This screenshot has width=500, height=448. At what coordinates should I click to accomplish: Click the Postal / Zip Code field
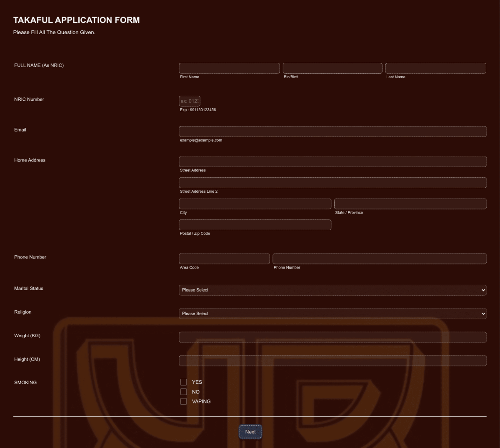[x=255, y=224]
